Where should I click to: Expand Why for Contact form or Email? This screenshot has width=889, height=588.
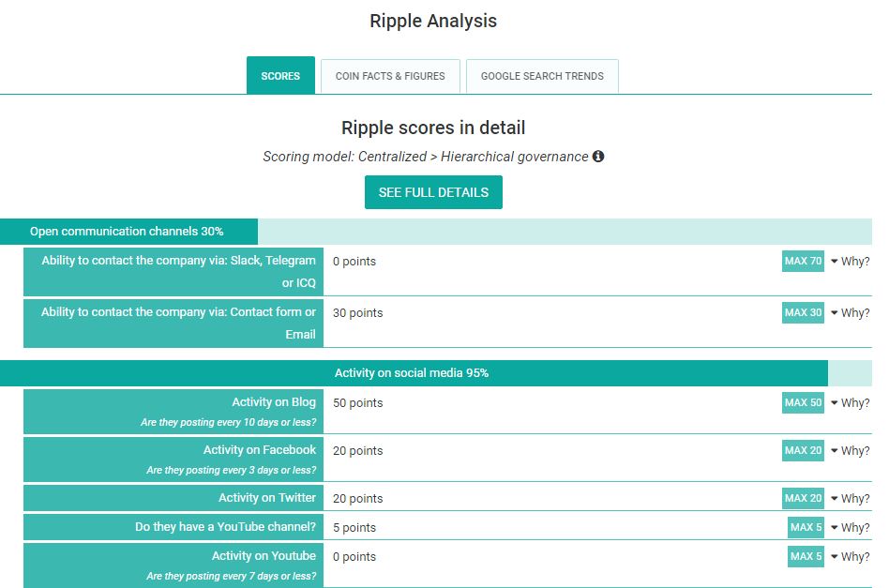(x=850, y=313)
